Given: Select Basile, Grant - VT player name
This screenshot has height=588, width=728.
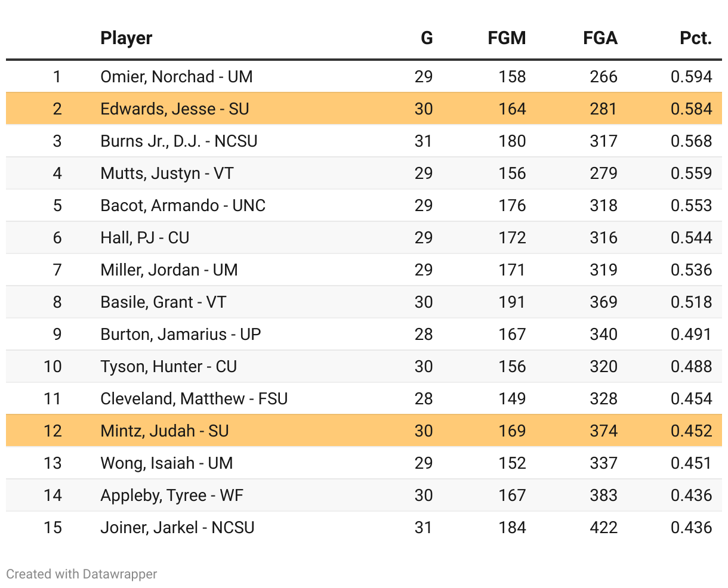Looking at the screenshot, I should (x=163, y=302).
